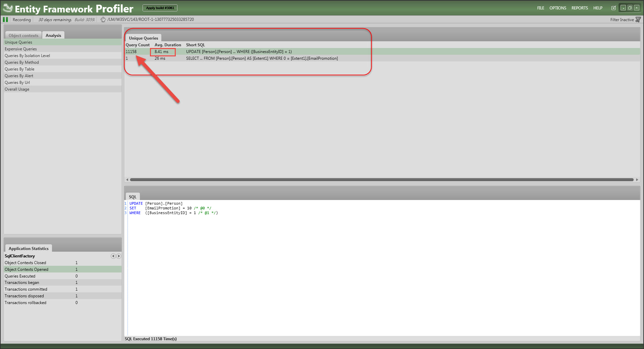Click the Recording label

[21, 20]
